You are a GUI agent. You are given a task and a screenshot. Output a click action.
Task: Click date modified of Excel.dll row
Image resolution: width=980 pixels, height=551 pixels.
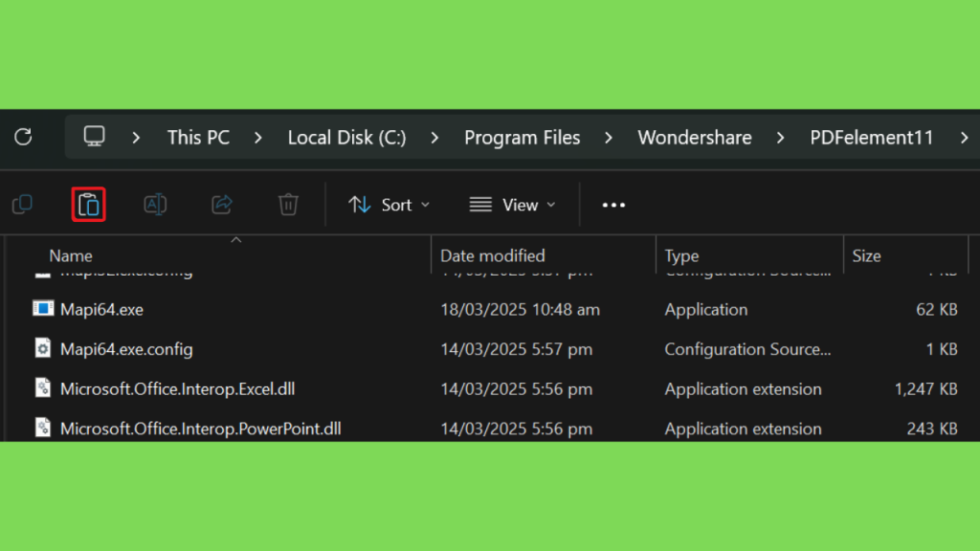tap(516, 389)
